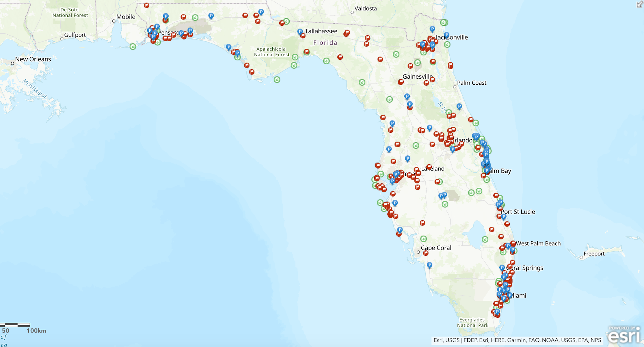Click the Tallahassee city label
Viewport: 644px width, 347px height.
click(x=321, y=31)
